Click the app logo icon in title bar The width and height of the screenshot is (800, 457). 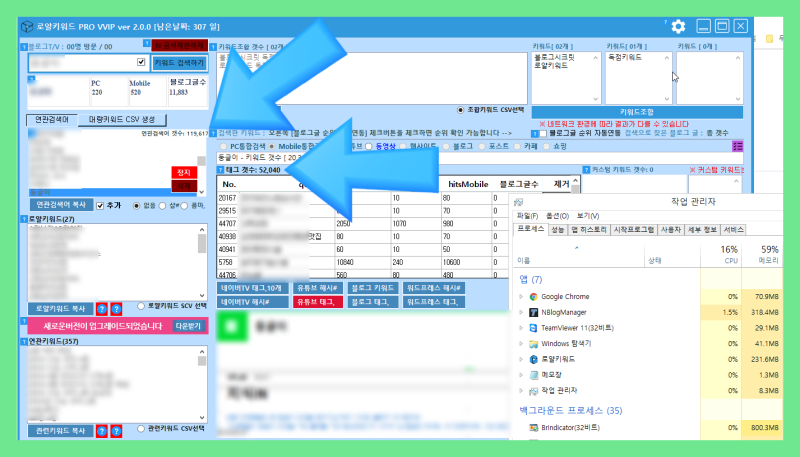pyautogui.click(x=27, y=27)
